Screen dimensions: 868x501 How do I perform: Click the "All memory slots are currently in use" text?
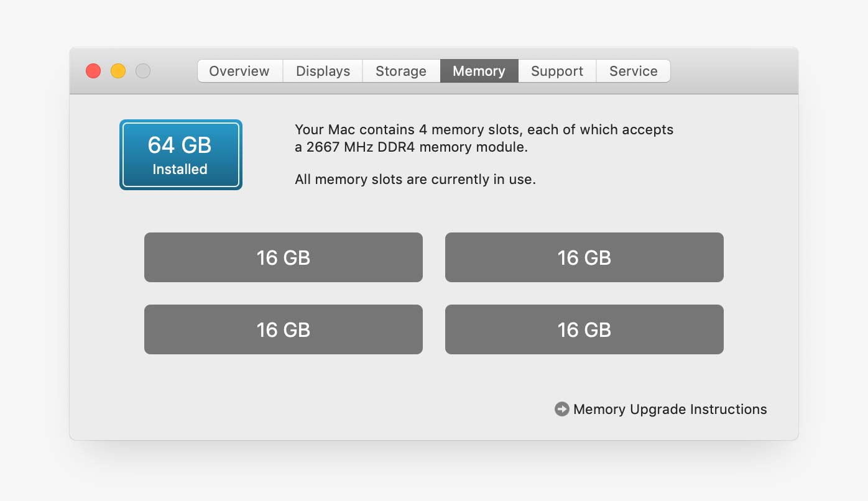pos(415,180)
